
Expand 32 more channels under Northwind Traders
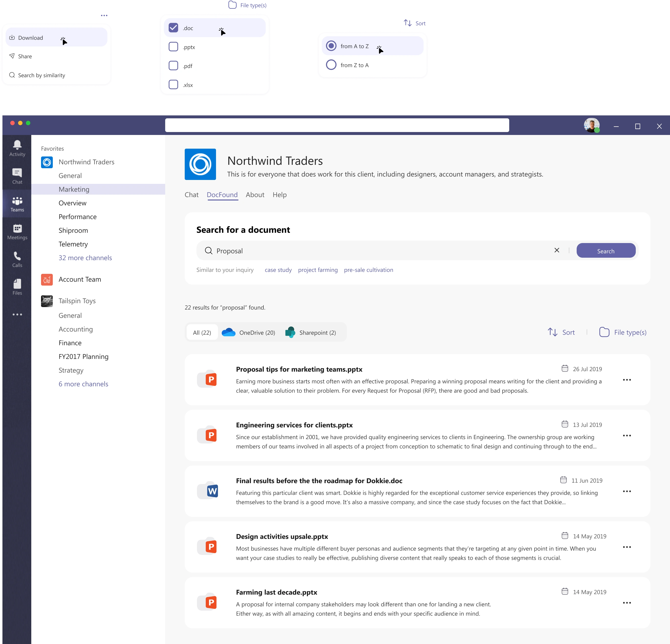tap(85, 257)
